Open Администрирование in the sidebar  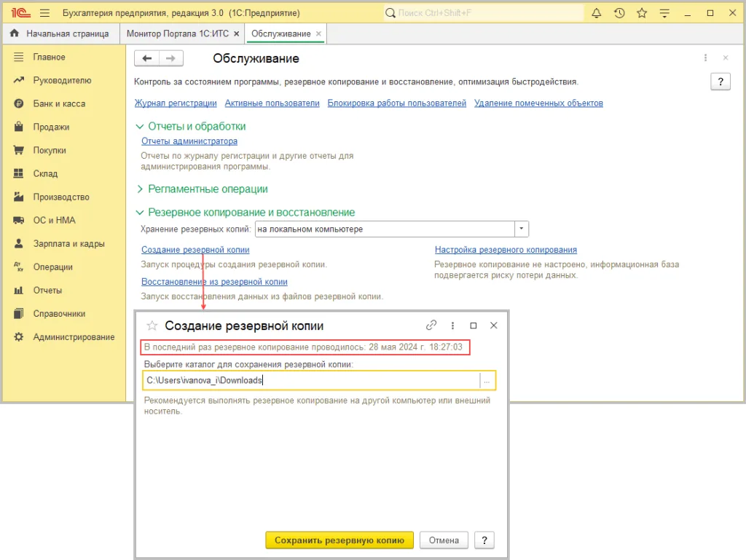[74, 337]
